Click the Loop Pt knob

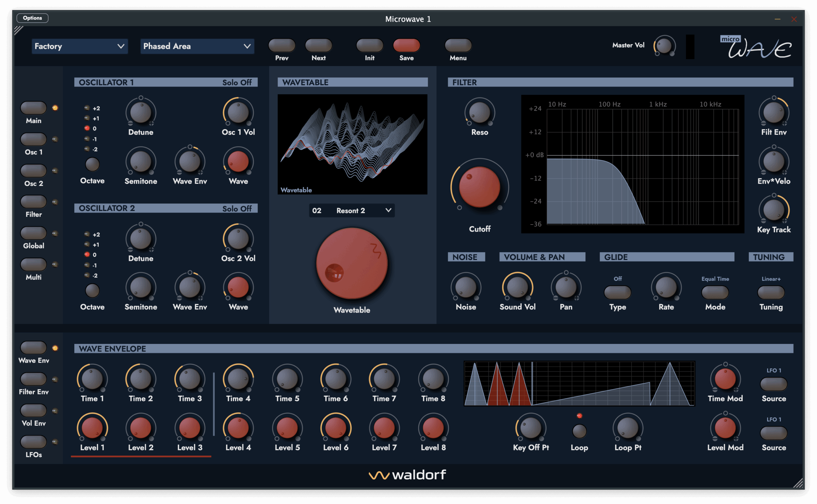(x=628, y=428)
